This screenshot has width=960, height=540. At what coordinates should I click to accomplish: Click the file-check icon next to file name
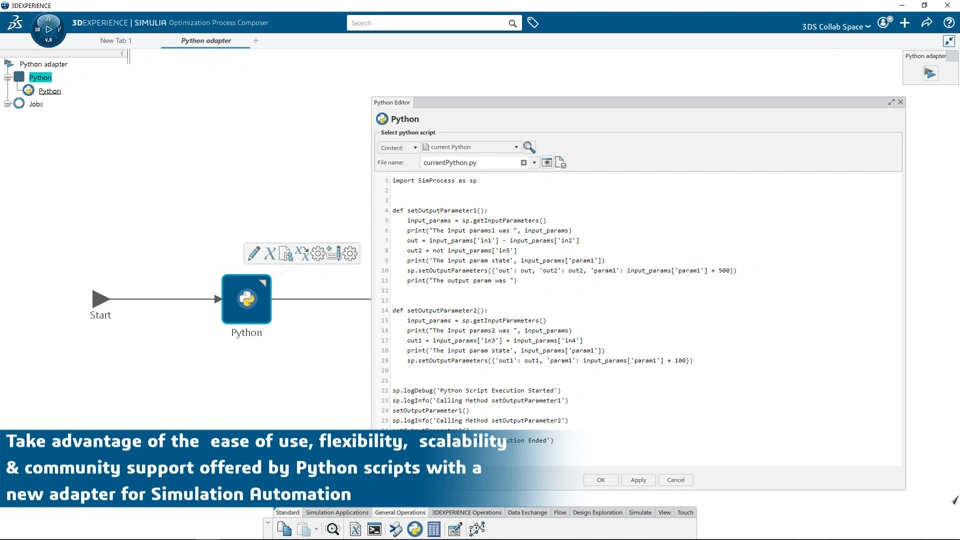[560, 163]
